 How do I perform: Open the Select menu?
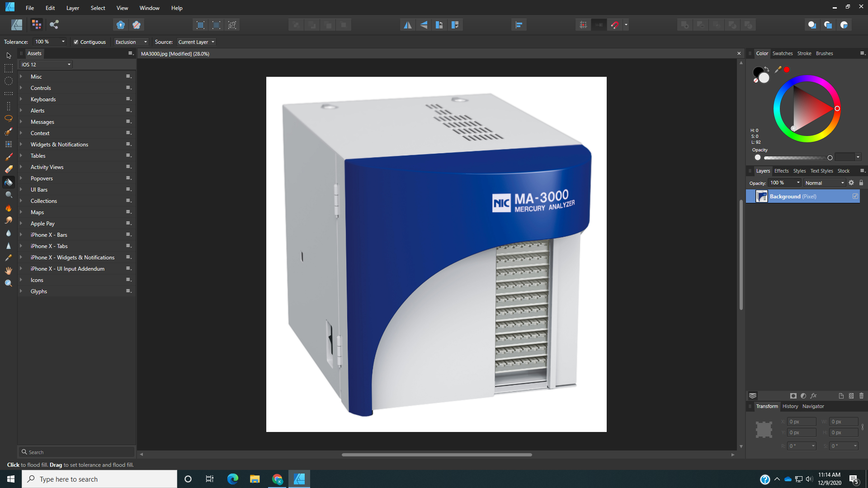(x=98, y=8)
